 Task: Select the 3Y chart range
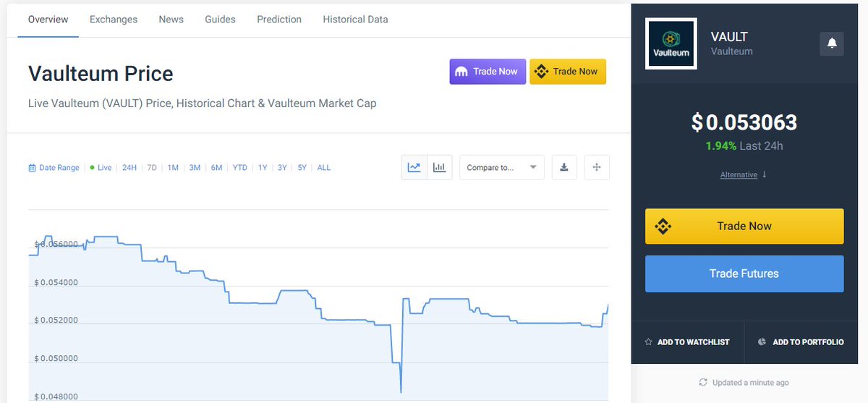click(x=282, y=168)
